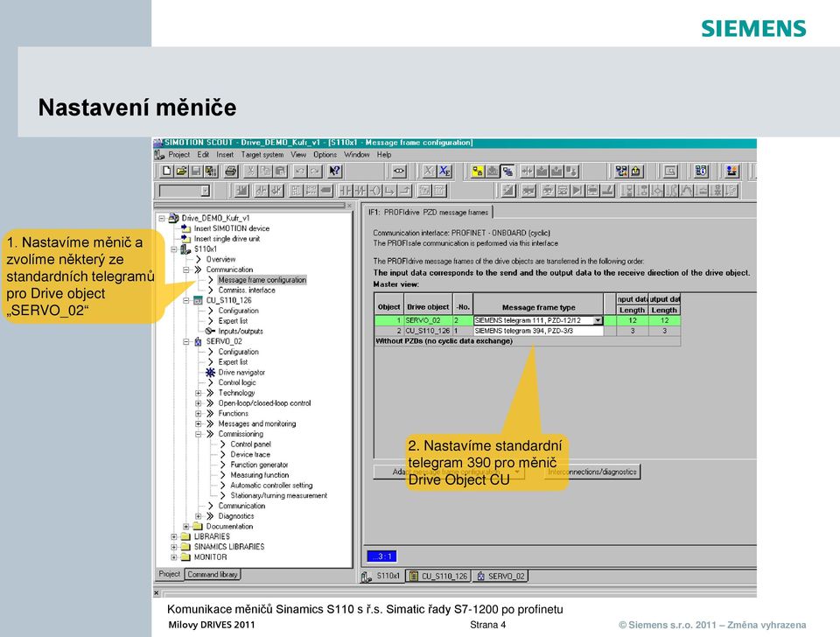The height and width of the screenshot is (637, 840).
Task: Collapse the S110x1 tree node
Action: [173, 249]
